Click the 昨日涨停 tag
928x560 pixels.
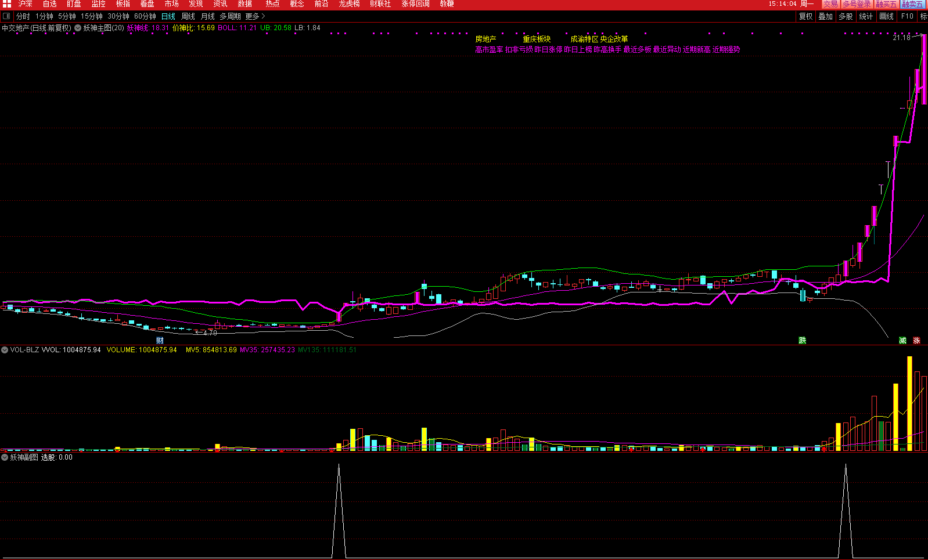pyautogui.click(x=549, y=50)
